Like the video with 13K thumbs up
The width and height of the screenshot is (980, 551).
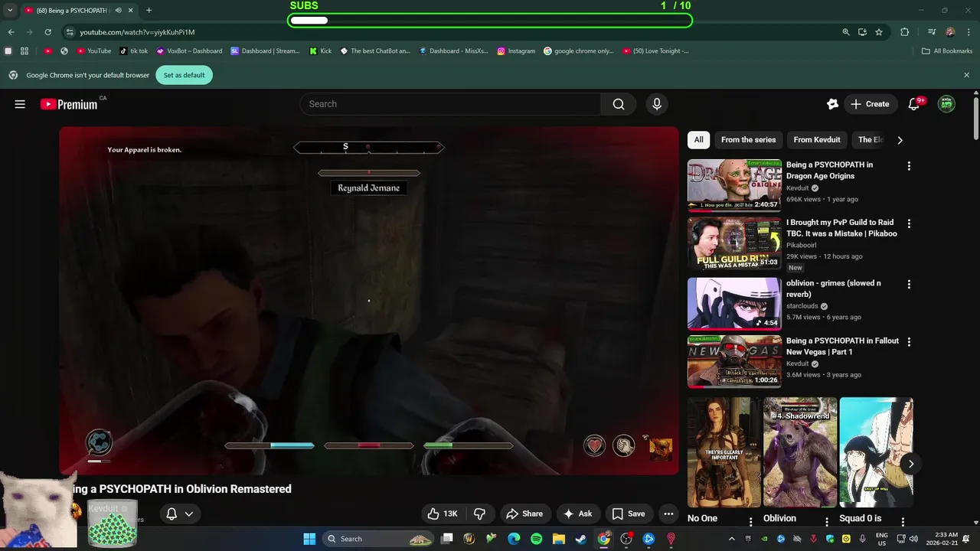(x=445, y=514)
